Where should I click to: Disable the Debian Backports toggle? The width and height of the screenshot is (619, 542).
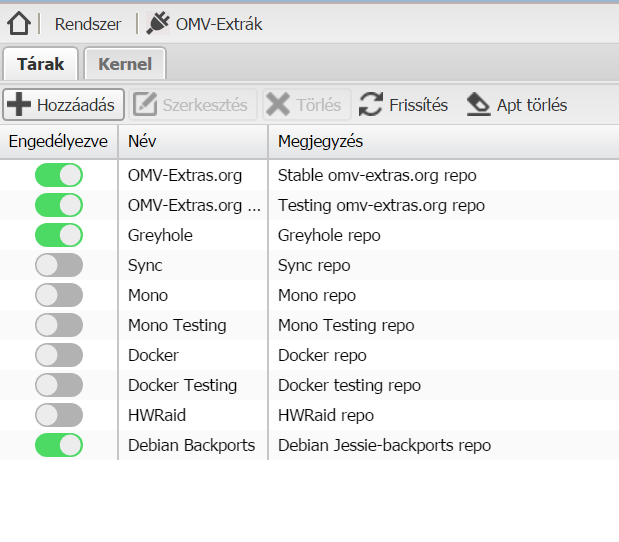coord(59,445)
